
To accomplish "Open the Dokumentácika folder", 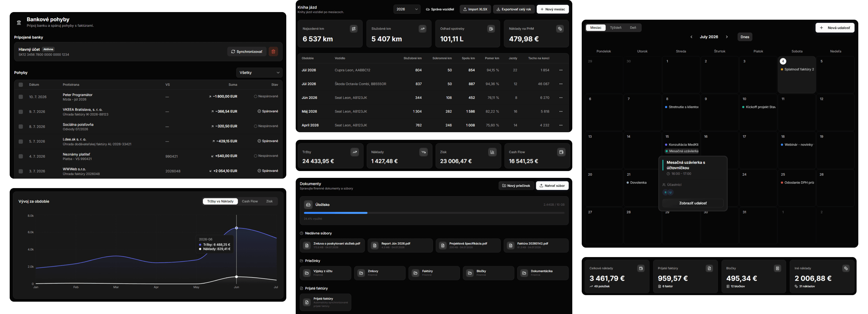I will click(x=542, y=273).
